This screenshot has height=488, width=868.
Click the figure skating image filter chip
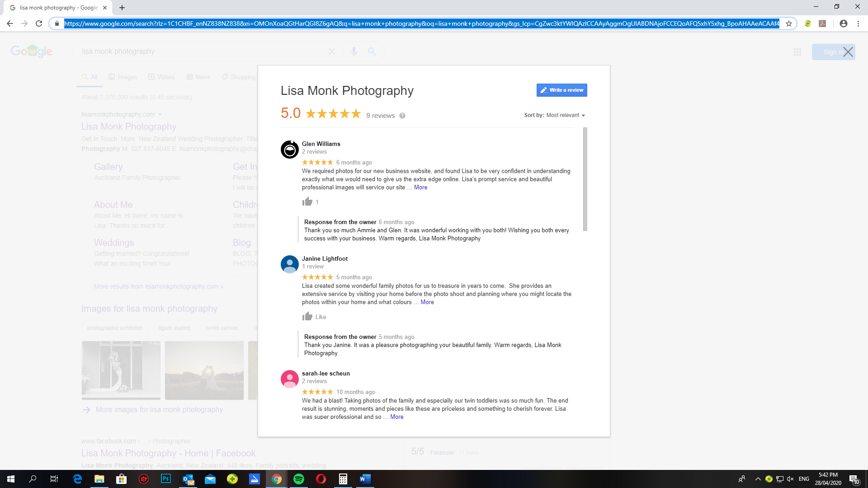point(175,328)
